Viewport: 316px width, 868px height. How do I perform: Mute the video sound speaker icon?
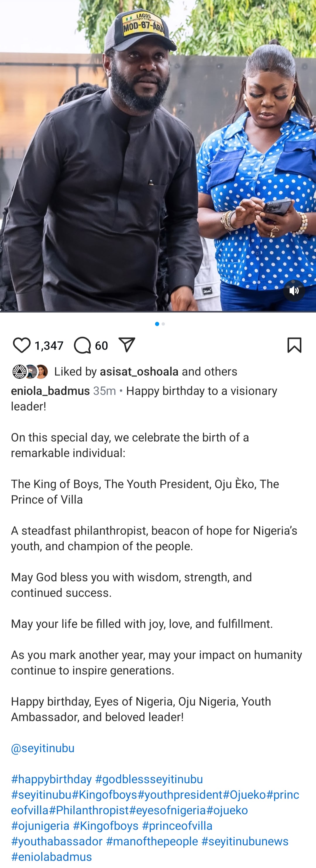coord(294,290)
